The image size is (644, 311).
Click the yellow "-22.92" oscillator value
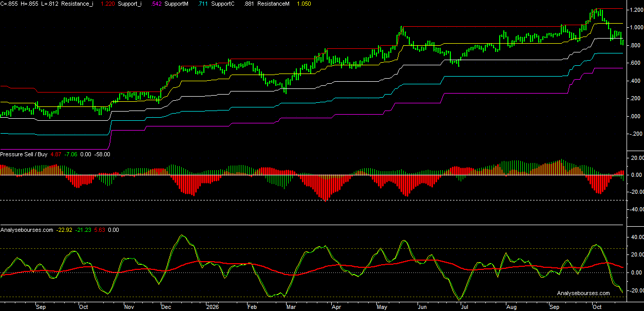pyautogui.click(x=64, y=230)
